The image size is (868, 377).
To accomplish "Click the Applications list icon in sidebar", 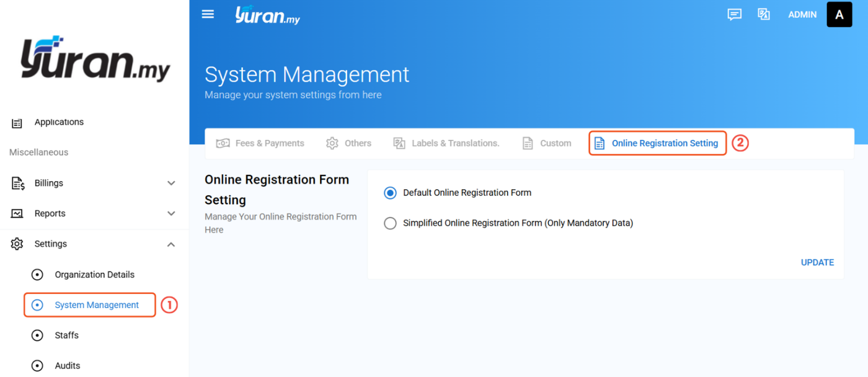I will tap(17, 123).
